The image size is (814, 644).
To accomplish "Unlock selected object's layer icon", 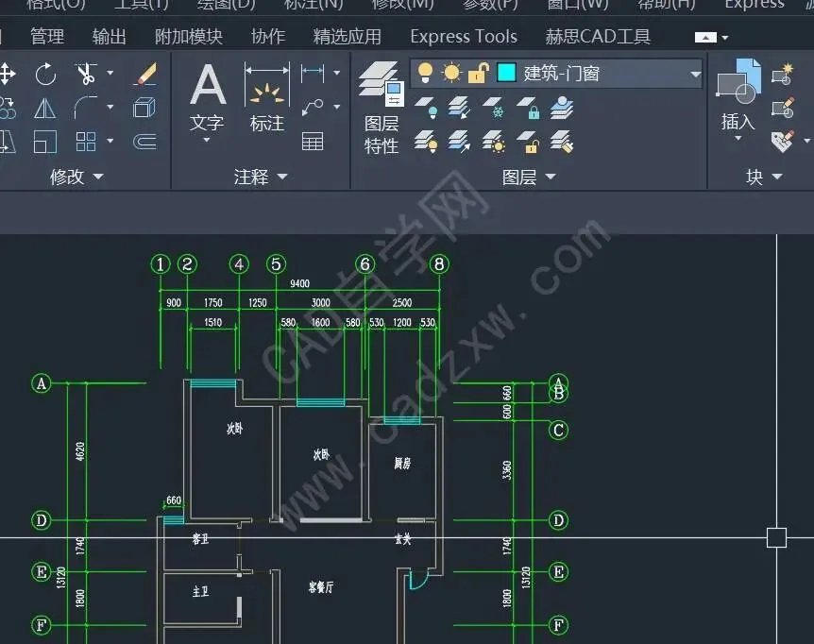I will (529, 141).
